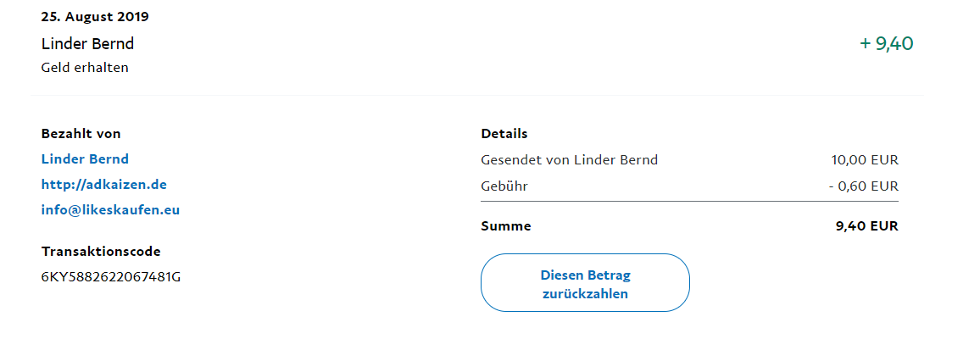Click the 'Bezahlt von' heading
Image resolution: width=980 pixels, height=350 pixels.
tap(81, 134)
